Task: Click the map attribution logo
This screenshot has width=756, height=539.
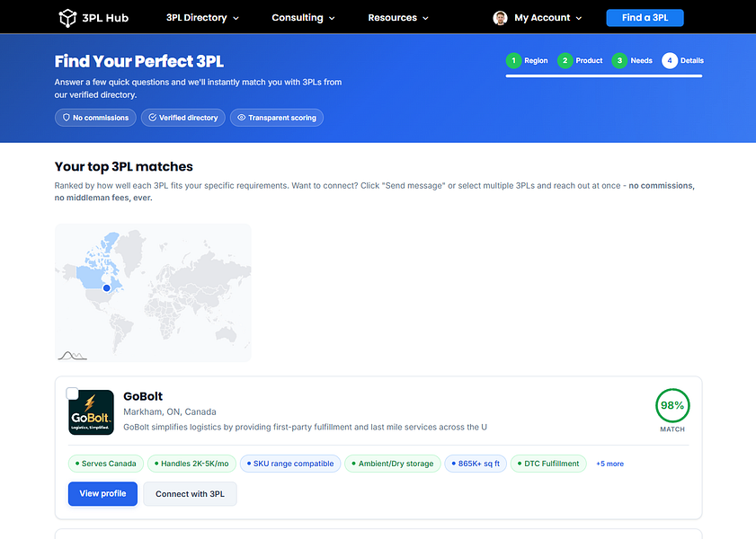Action: (72, 356)
